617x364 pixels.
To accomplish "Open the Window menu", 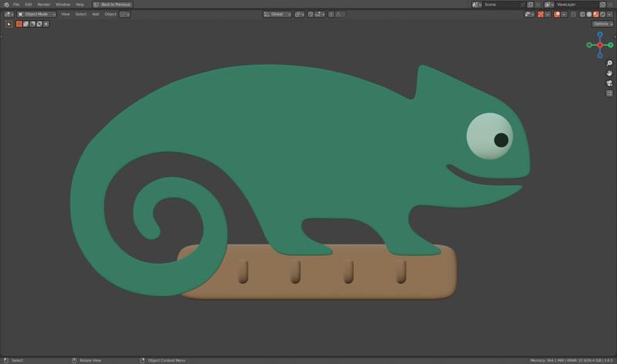I will (62, 5).
